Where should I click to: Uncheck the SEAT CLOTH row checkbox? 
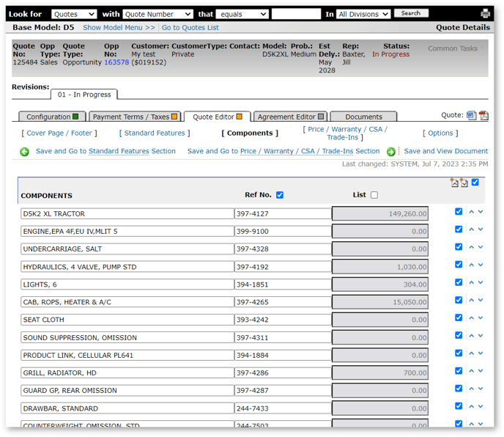tap(459, 318)
